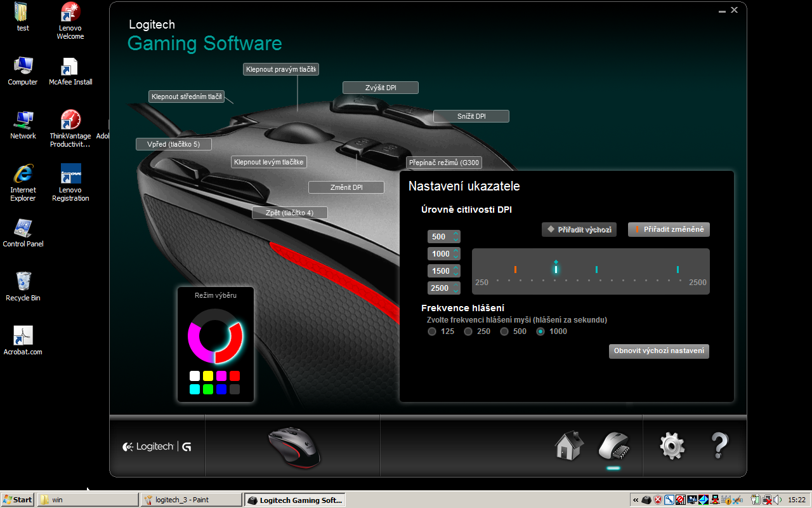
Task: Pick the yellow color swatch
Action: 208,376
